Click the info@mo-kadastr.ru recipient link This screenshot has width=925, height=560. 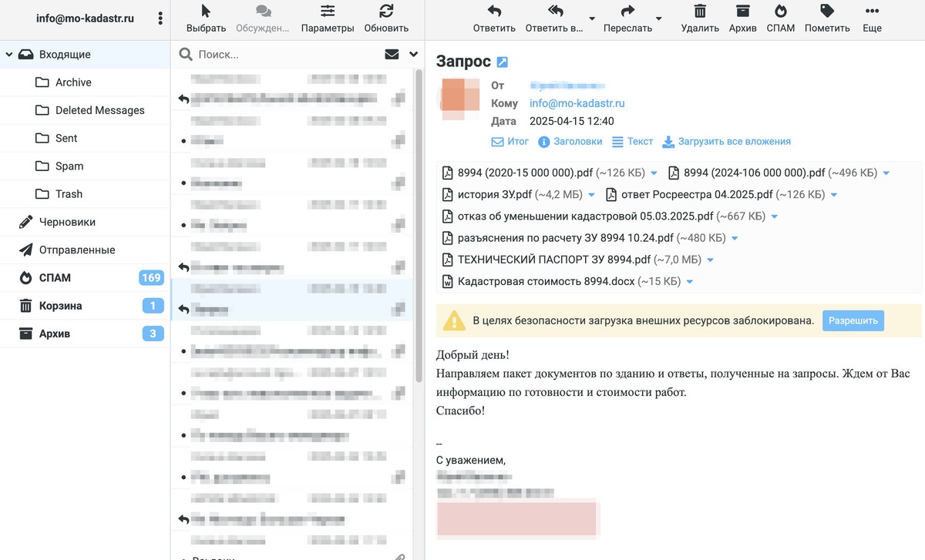tap(577, 103)
